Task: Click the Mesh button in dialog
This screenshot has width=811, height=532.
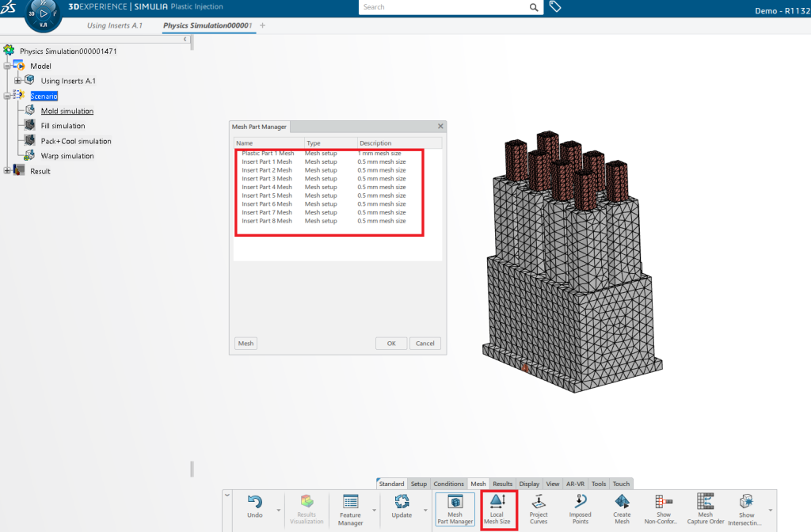Action: tap(246, 344)
